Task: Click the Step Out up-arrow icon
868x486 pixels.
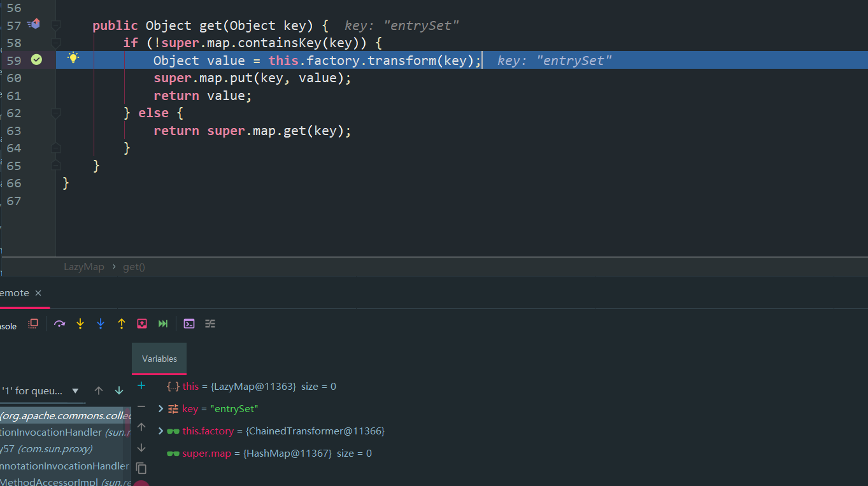Action: click(x=121, y=324)
